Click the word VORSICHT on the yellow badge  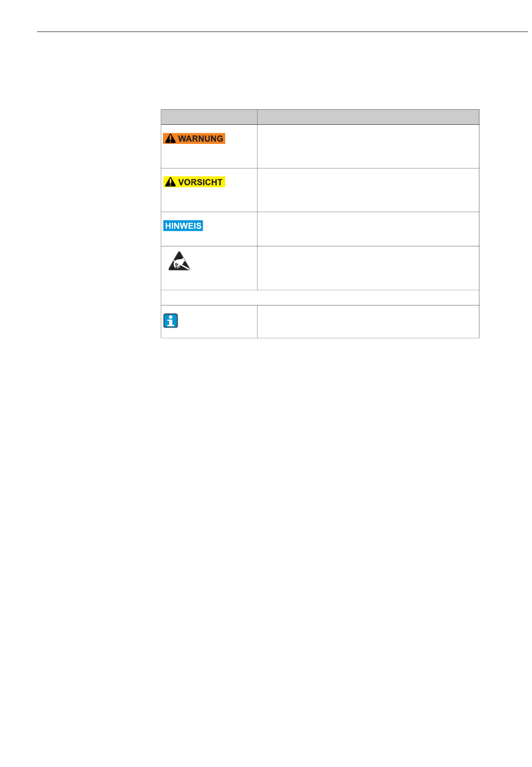[200, 183]
